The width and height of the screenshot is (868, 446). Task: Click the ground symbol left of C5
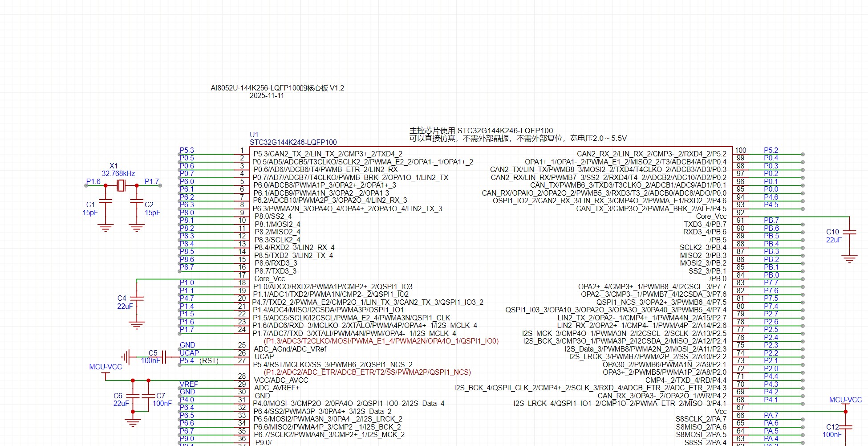[x=126, y=357]
